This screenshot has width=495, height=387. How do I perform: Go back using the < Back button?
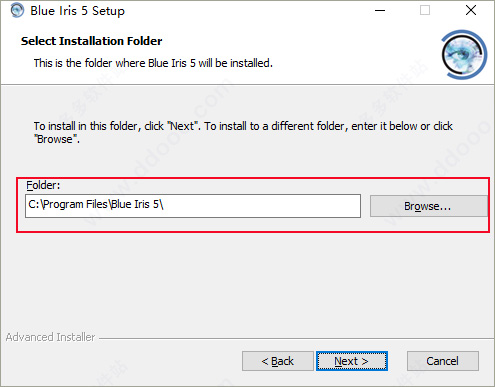point(278,361)
